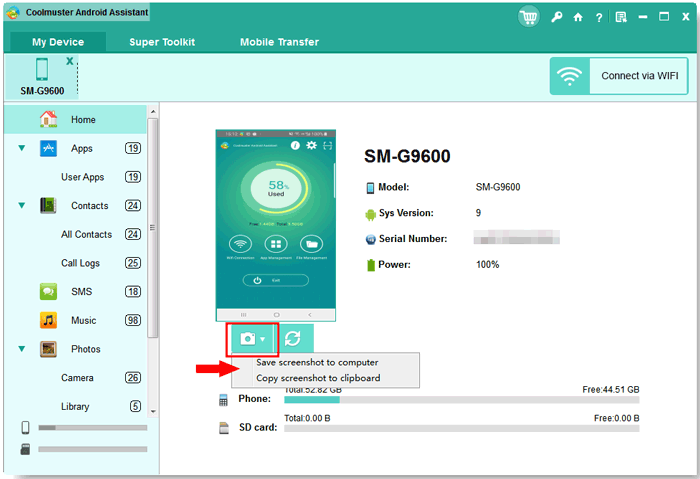Image resolution: width=700 pixels, height=479 pixels.
Task: Click the Apps count badge 19
Action: [x=133, y=148]
